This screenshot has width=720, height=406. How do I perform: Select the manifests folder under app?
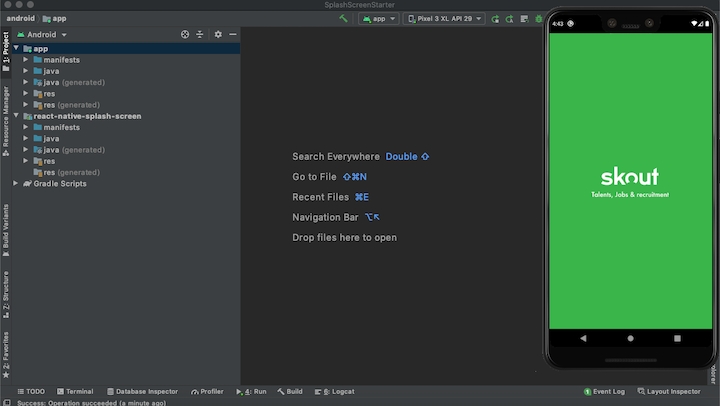(61, 60)
